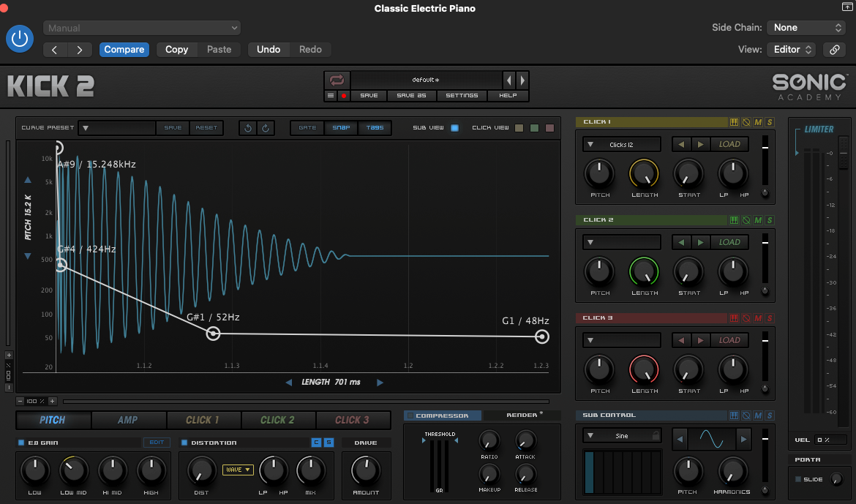Toggle the Gate button
The image size is (856, 504).
(307, 128)
